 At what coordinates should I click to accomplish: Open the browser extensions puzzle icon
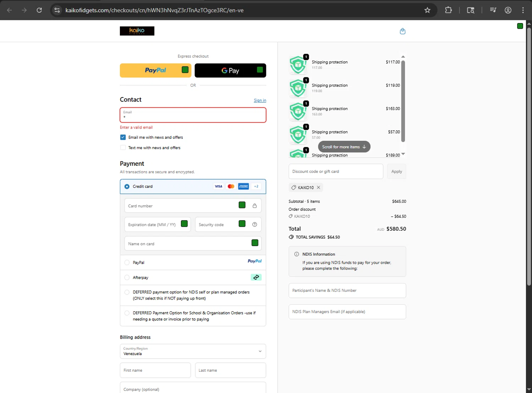(448, 10)
